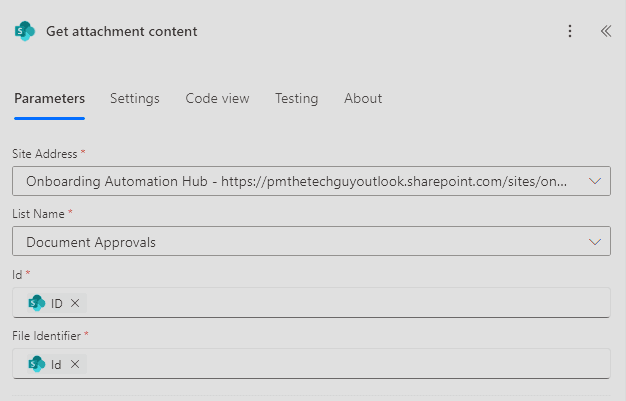Expand the Site Address dropdown arrow
Screen dimensions: 626x401
tap(595, 181)
